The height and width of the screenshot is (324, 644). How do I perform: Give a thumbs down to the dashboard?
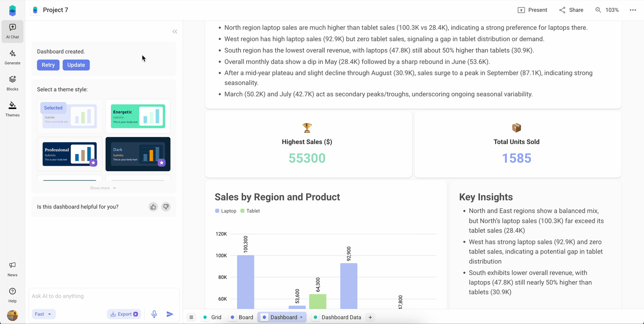(166, 206)
